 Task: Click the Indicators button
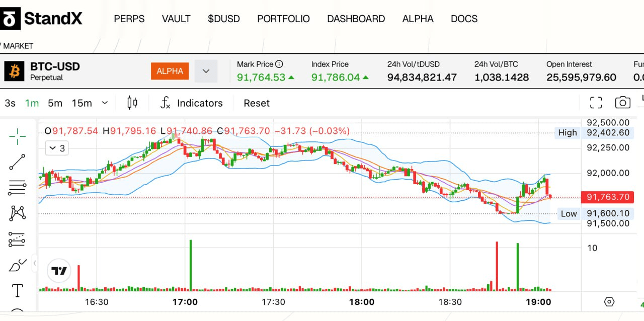point(191,103)
